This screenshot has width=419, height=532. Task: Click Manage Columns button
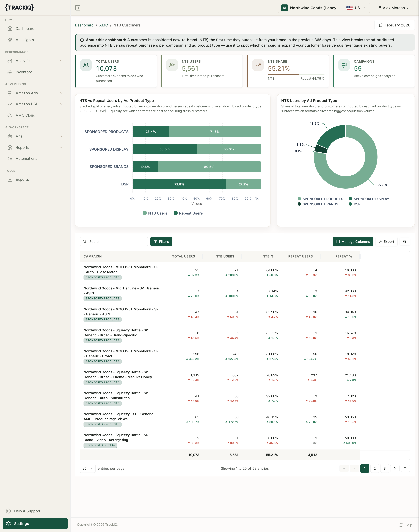353,242
